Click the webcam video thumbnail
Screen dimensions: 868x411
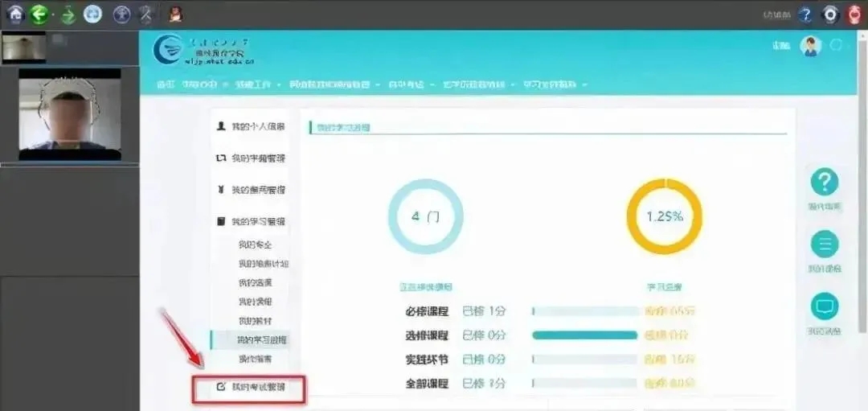69,113
